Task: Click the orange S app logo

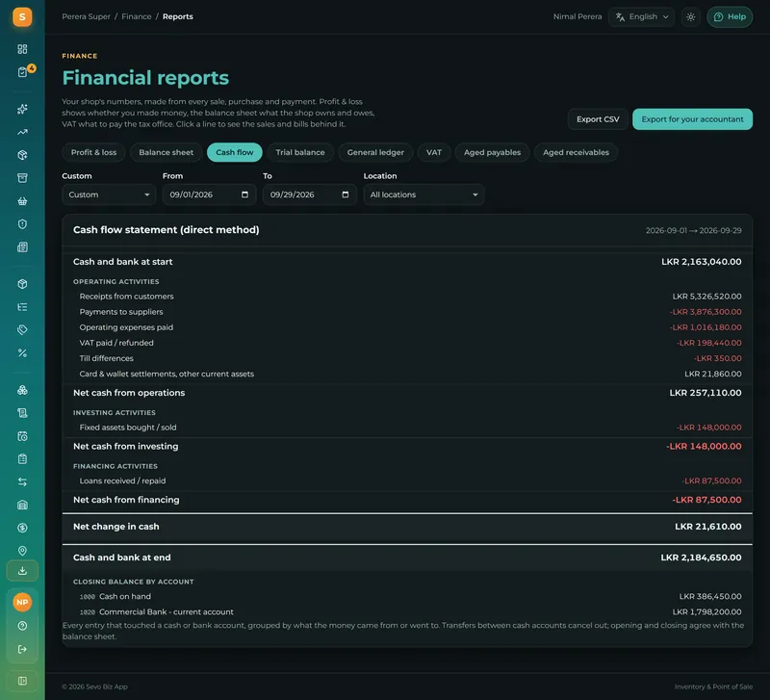Action: click(22, 17)
